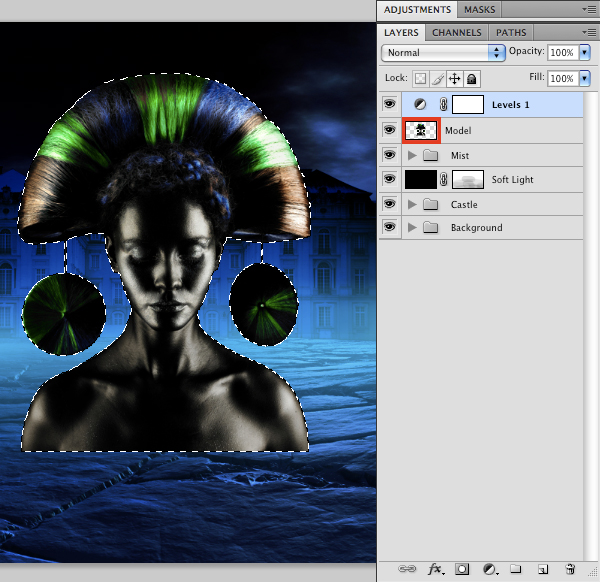The height and width of the screenshot is (582, 600).
Task: Hide the Soft Light layer
Action: [x=390, y=179]
